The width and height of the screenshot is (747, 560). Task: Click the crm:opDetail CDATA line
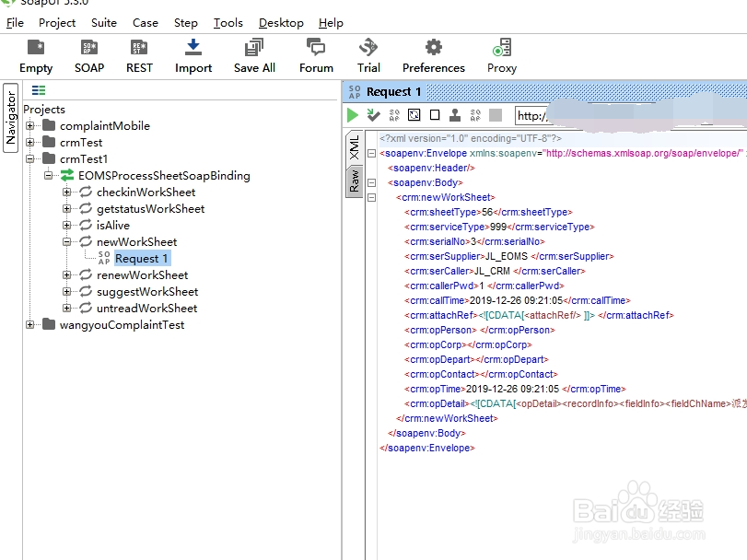point(576,403)
